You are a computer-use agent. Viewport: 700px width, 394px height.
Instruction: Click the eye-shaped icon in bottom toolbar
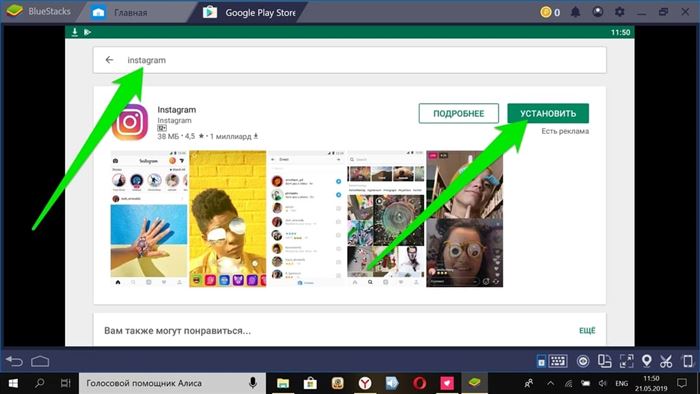(x=583, y=361)
